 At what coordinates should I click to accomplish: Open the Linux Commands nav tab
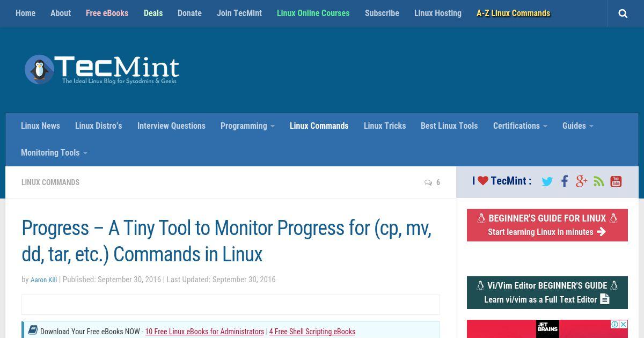click(x=319, y=126)
